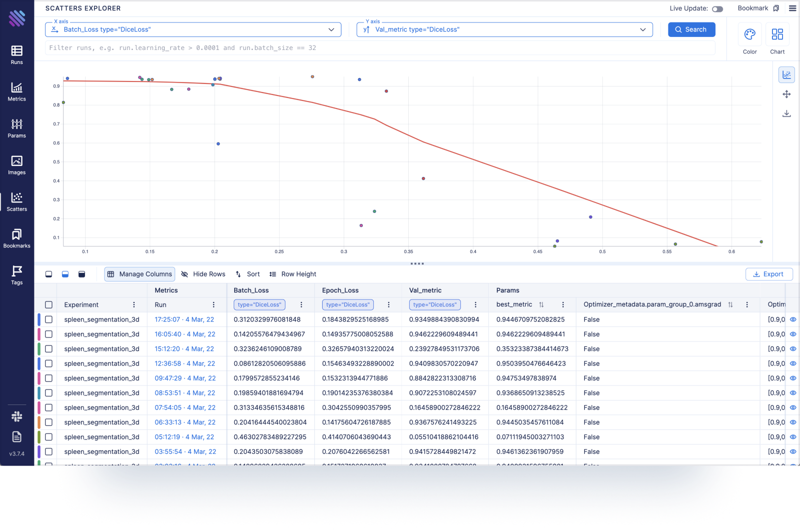Export the table data

pyautogui.click(x=768, y=274)
